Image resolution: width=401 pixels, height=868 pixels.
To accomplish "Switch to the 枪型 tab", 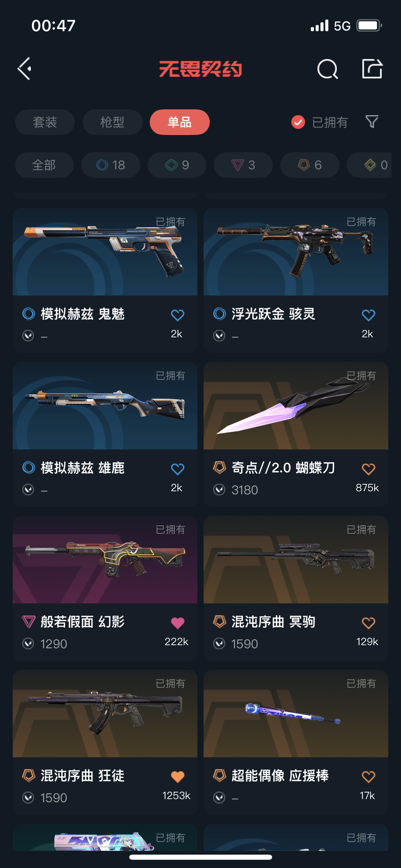I will point(112,122).
